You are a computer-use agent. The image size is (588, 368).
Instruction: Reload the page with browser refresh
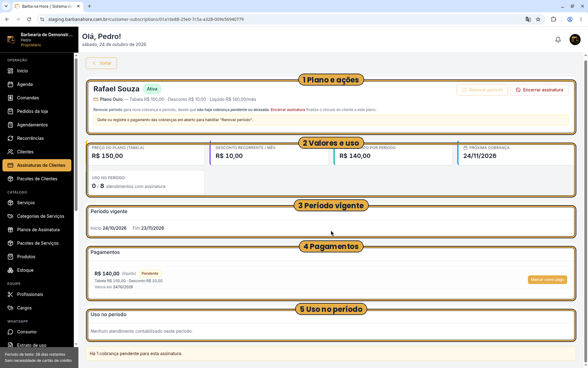pos(29,19)
